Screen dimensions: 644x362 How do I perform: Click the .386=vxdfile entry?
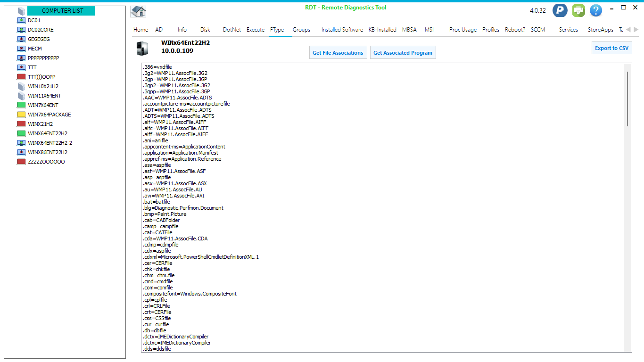[x=157, y=67]
